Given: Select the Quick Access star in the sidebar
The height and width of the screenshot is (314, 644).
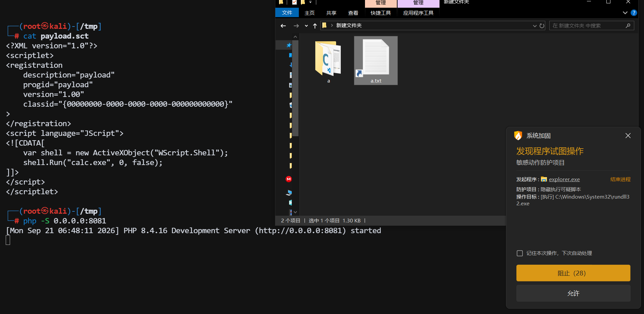Looking at the screenshot, I should tap(289, 45).
